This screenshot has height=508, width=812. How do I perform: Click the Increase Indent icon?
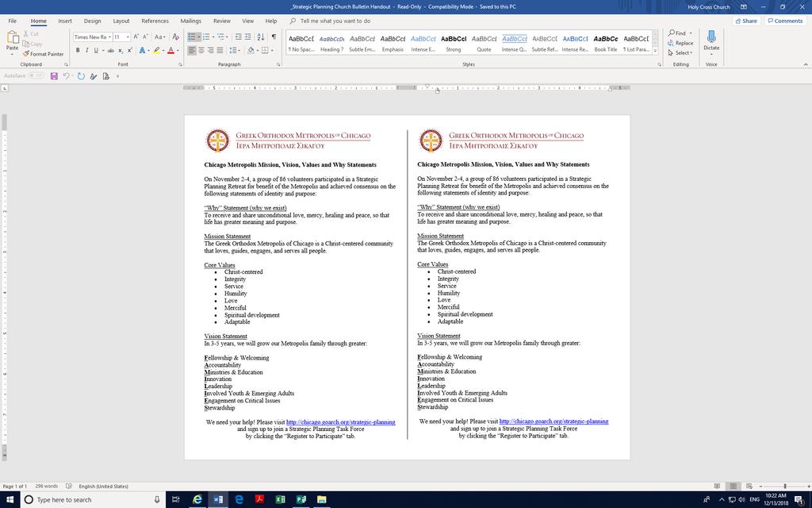[248, 37]
